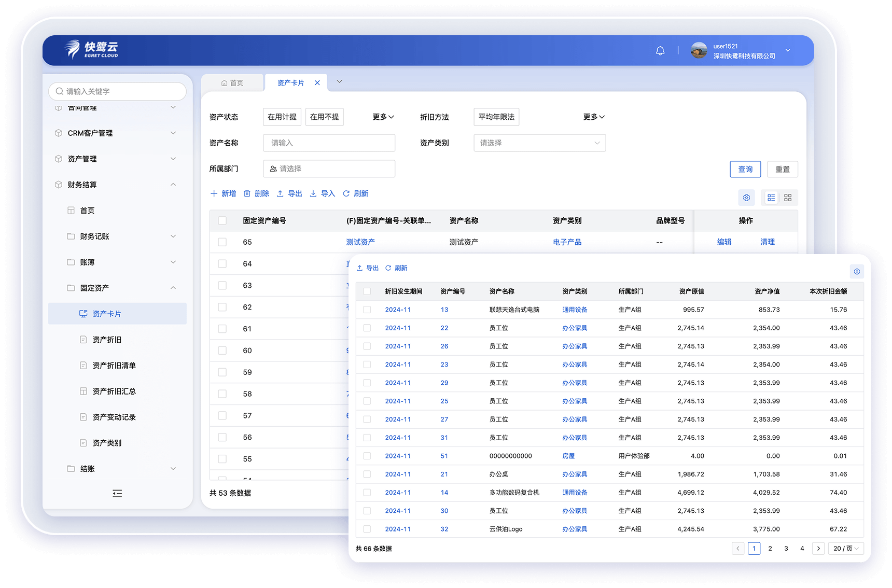892x588 pixels.
Task: Close the 资产卡片 tab
Action: pyautogui.click(x=317, y=83)
